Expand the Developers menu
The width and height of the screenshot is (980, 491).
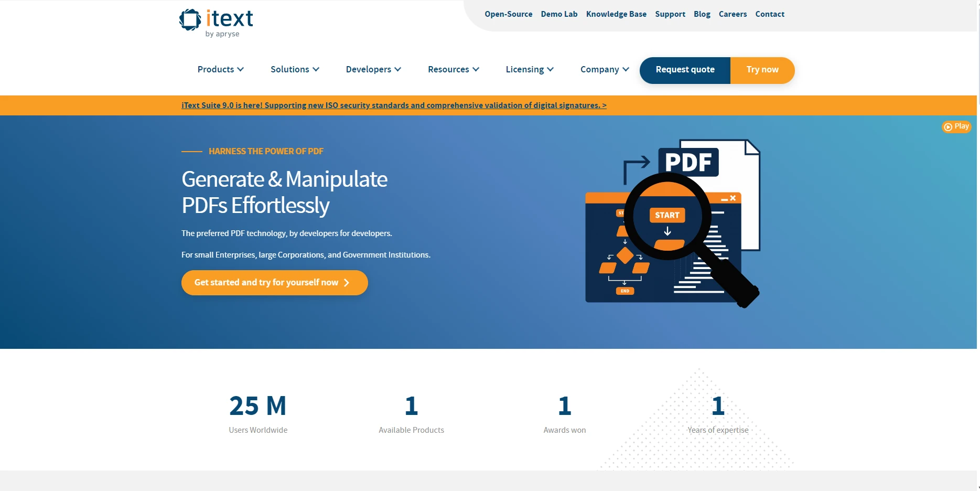coord(373,69)
